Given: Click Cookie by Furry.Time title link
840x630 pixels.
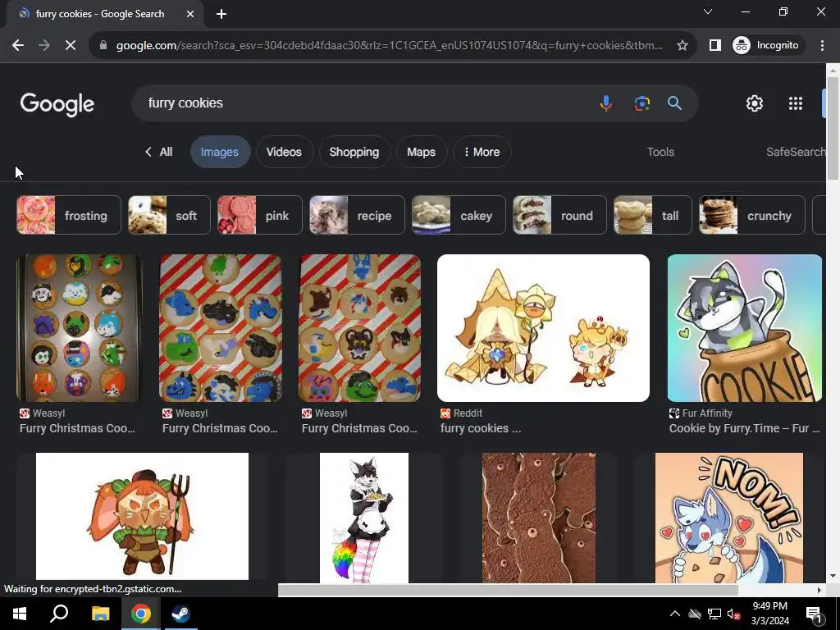Looking at the screenshot, I should tap(744, 428).
